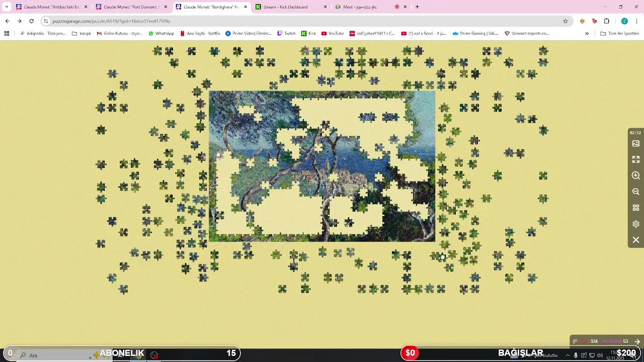
Task: Go forward in browser history
Action: pyautogui.click(x=19, y=21)
